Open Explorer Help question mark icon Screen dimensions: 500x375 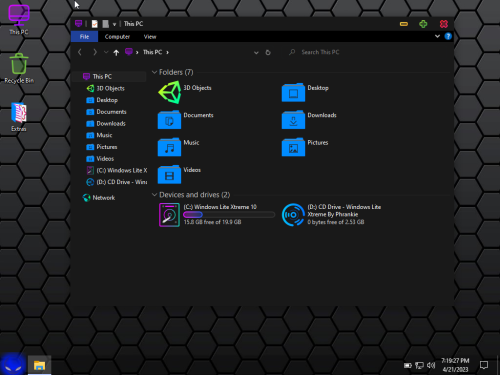(448, 36)
